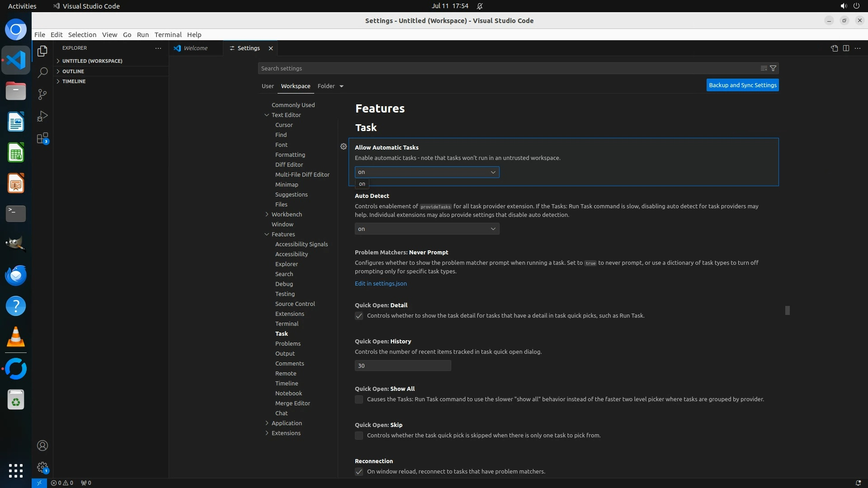The width and height of the screenshot is (868, 488).
Task: Open the Extensions view icon
Action: (42, 138)
